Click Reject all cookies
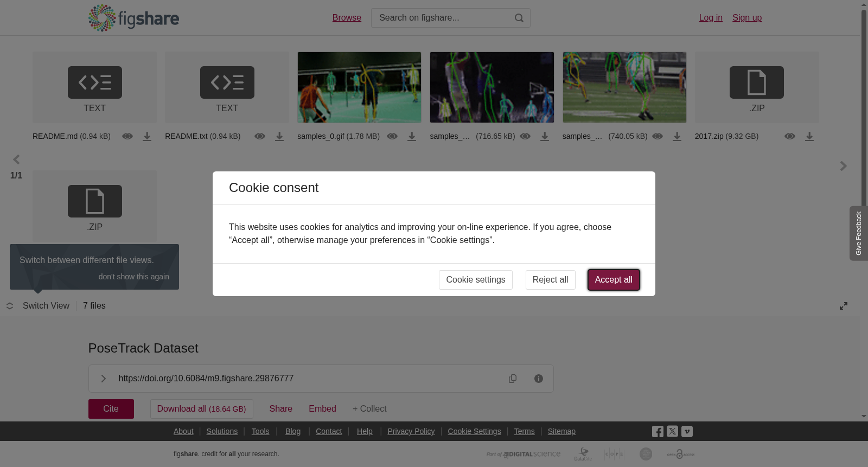Viewport: 868px width, 467px height. [x=551, y=280]
